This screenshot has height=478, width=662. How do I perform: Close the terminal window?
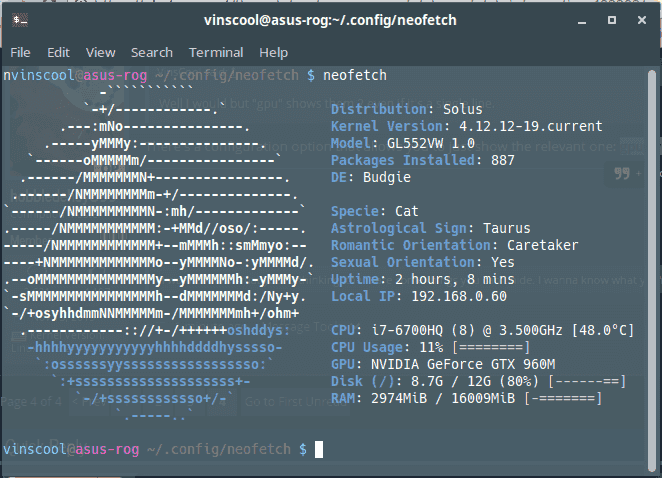pyautogui.click(x=642, y=20)
